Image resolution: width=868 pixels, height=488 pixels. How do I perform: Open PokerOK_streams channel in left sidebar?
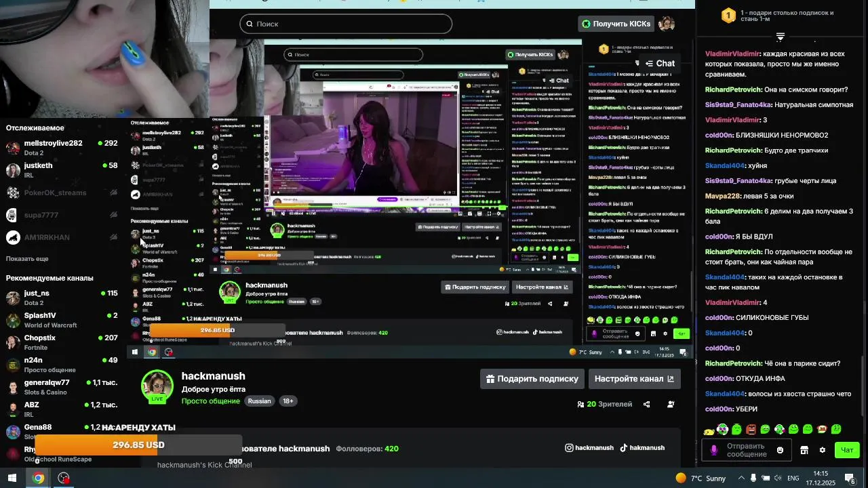(x=62, y=192)
